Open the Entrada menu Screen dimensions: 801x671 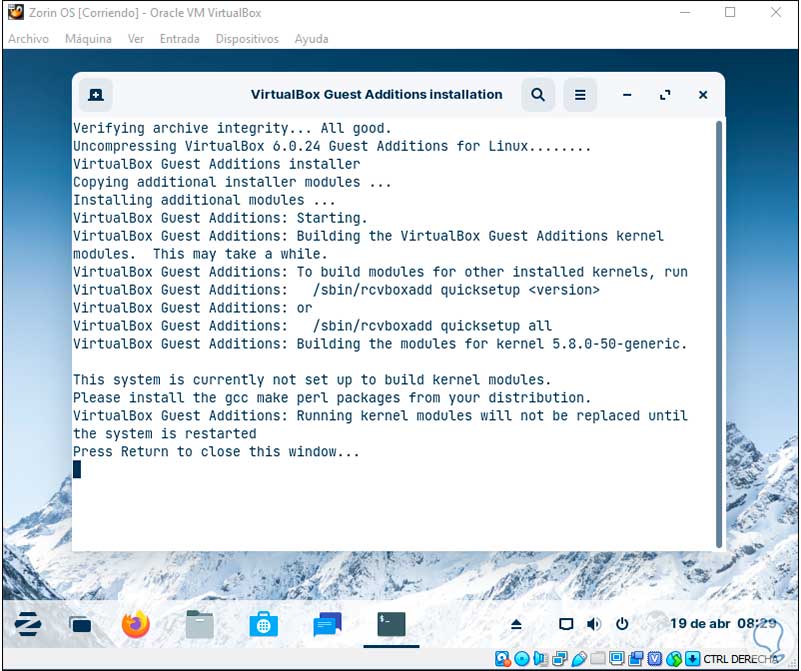tap(180, 39)
